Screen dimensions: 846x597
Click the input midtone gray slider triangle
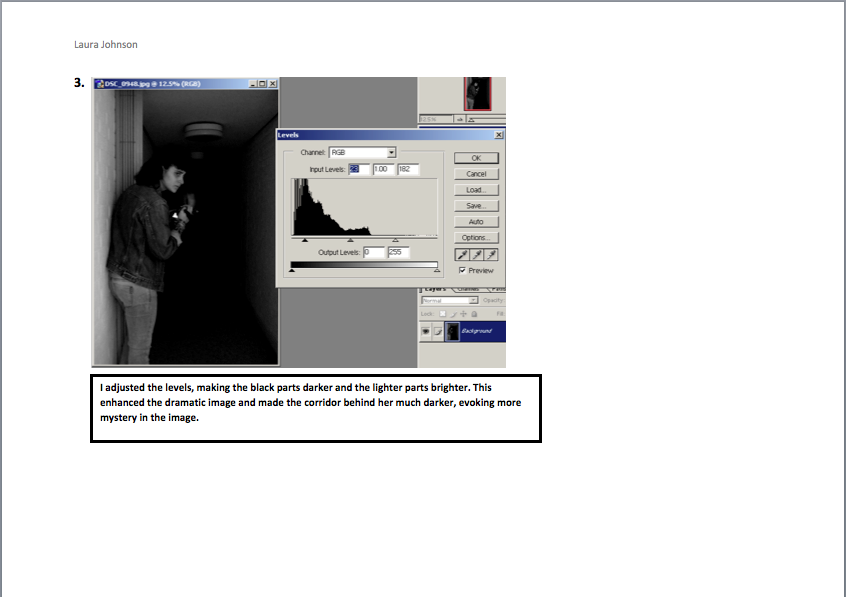pos(350,240)
